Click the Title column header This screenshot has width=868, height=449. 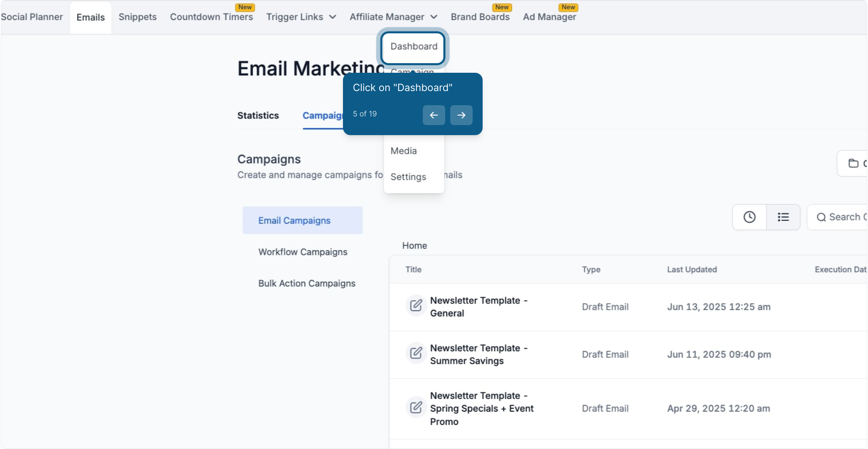pos(413,269)
